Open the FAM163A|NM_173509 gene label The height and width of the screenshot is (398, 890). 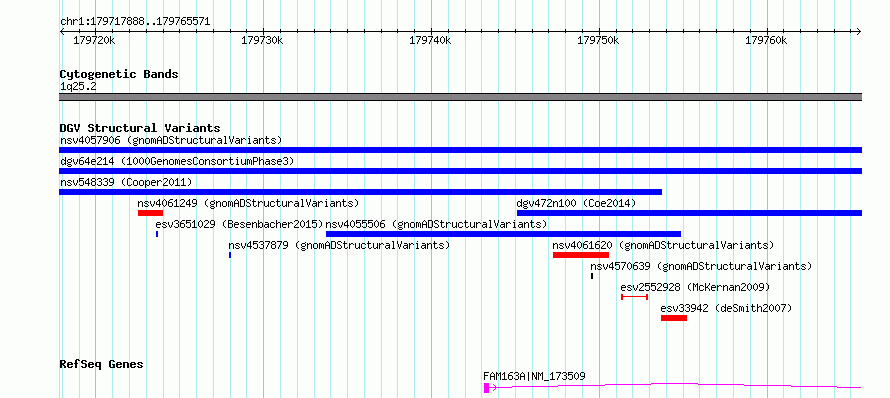coord(534,376)
